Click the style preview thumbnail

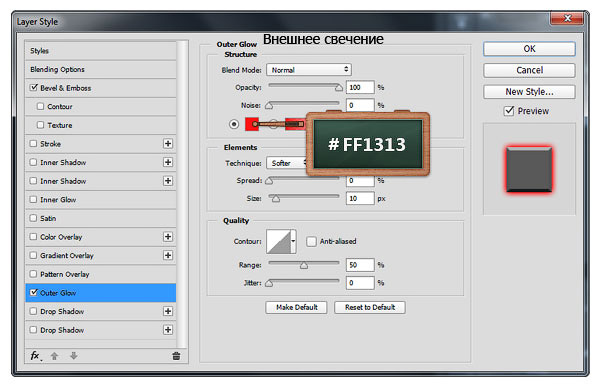pos(529,169)
